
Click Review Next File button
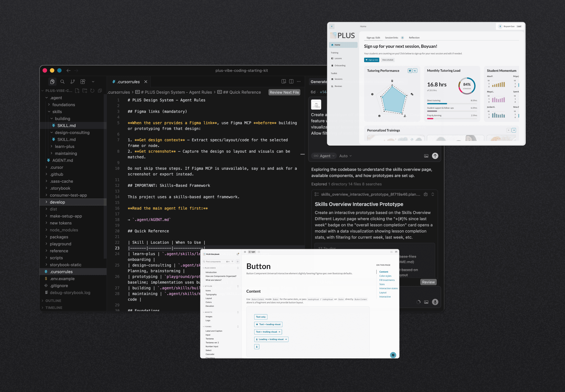point(284,92)
